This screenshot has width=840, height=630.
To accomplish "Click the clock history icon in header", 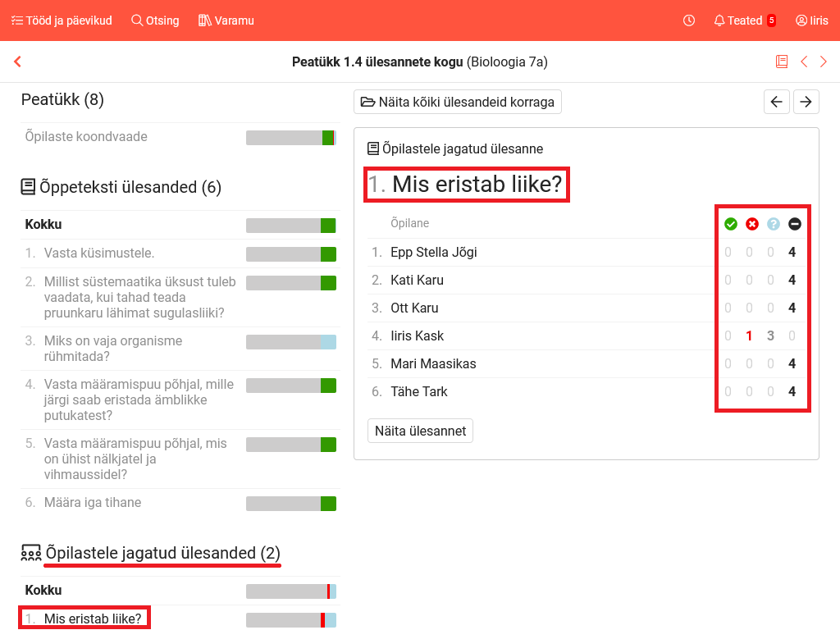I will click(689, 21).
